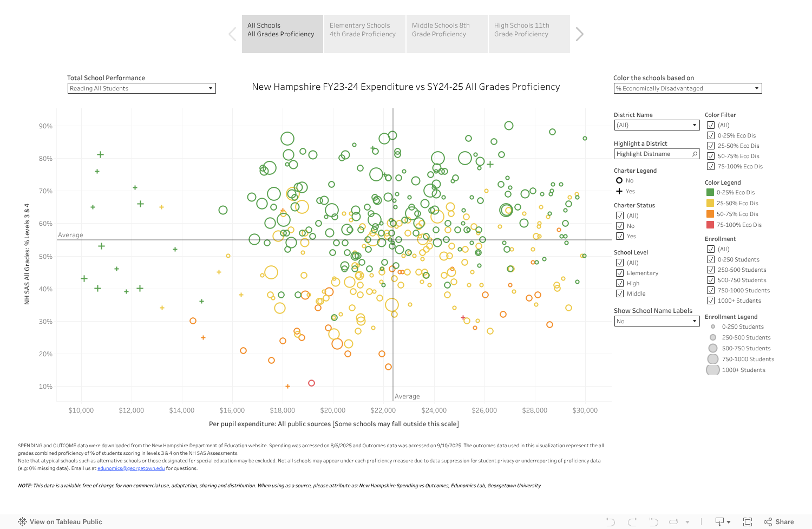
Task: Search using the Highlight Distname magnifier icon
Action: (695, 154)
